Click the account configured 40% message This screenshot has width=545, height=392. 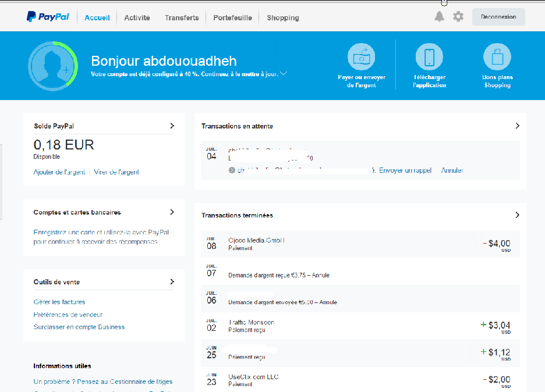(x=185, y=74)
